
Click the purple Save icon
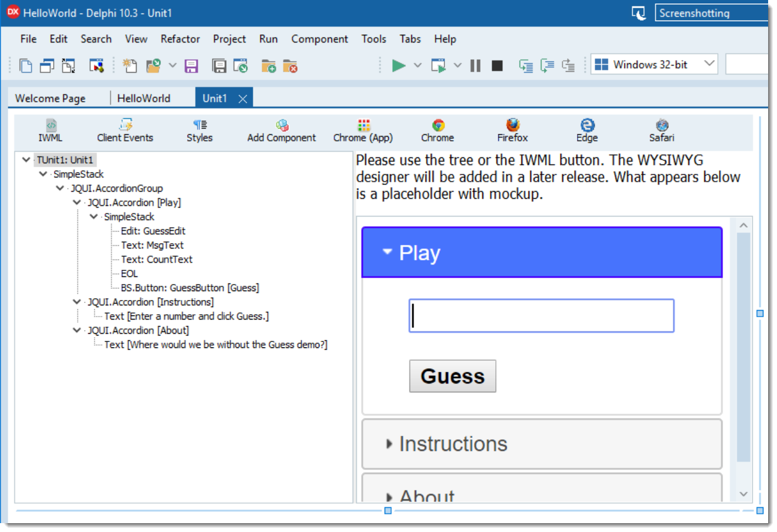coord(191,66)
